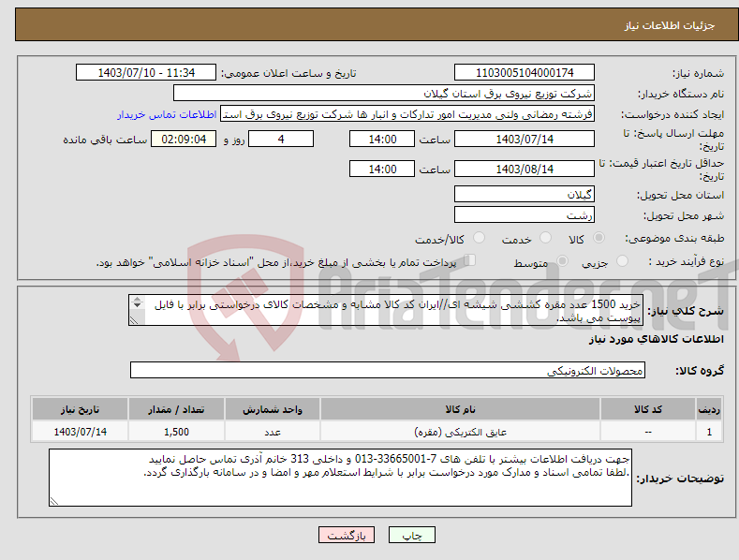The width and height of the screenshot is (739, 560).
Task: Click the بازگشت (back) button
Action: 347,535
